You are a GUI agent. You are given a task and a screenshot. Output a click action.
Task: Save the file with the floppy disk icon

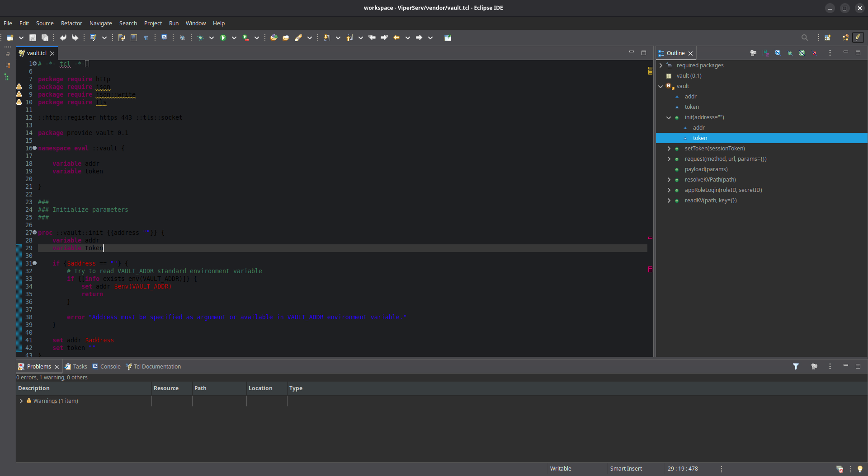[33, 38]
